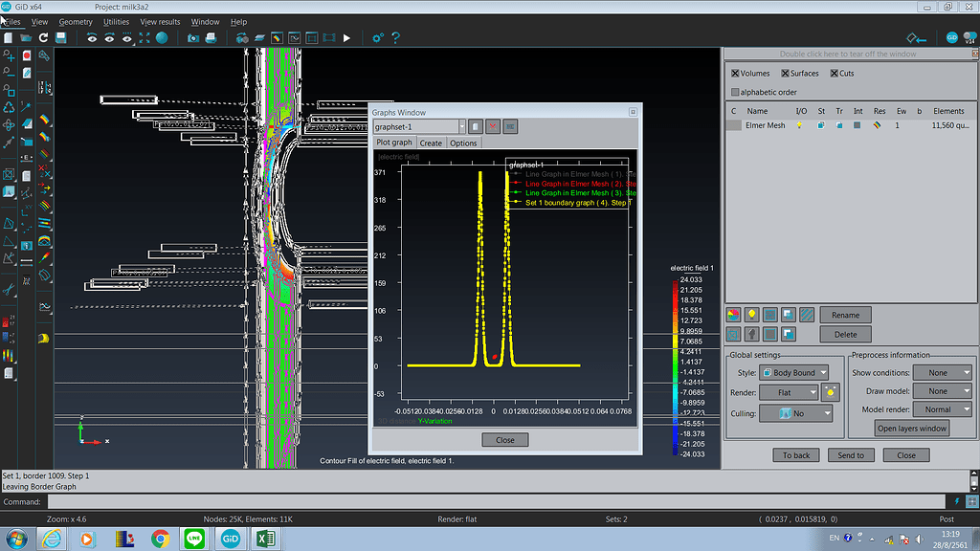
Task: Toggle the Surfaces checkbox
Action: [786, 74]
